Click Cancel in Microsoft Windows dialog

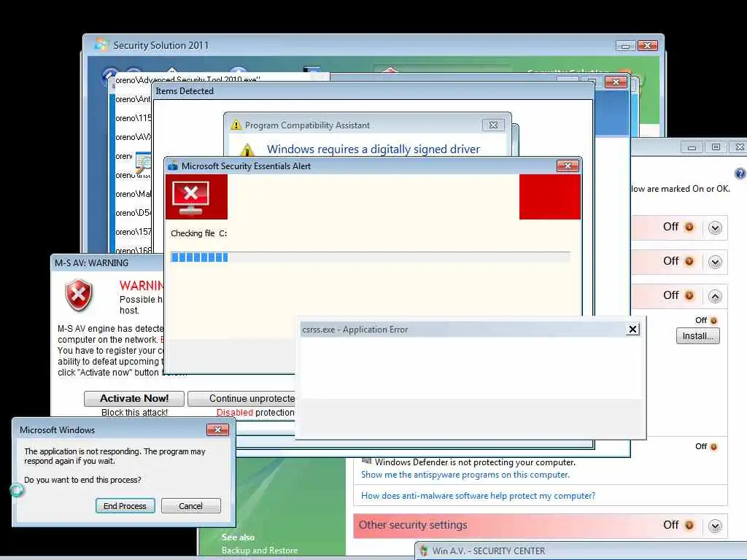tap(190, 506)
